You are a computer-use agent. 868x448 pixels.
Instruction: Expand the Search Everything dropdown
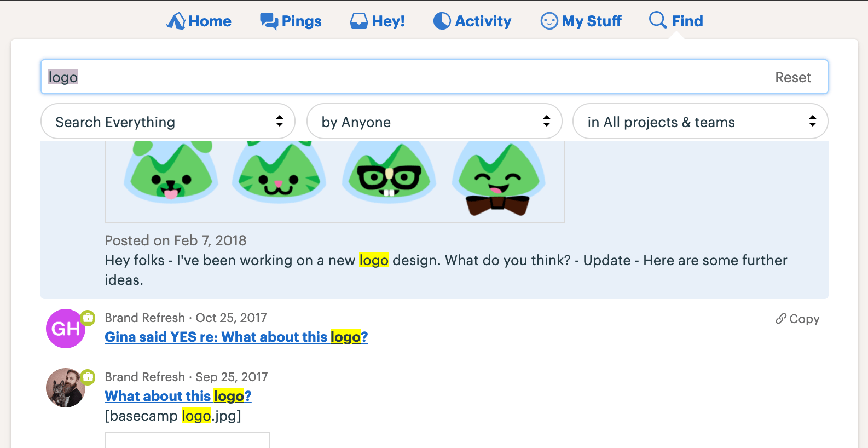[x=168, y=122]
